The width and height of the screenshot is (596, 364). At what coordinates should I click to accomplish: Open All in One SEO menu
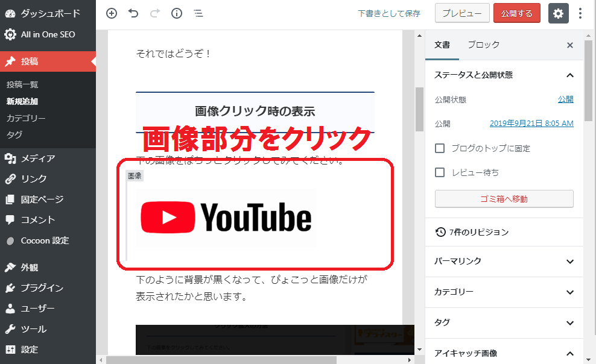point(48,34)
